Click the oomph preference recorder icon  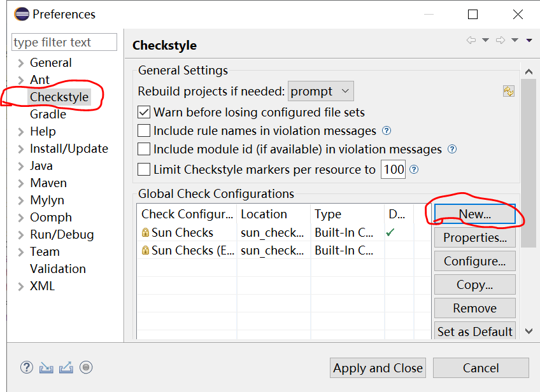87,367
